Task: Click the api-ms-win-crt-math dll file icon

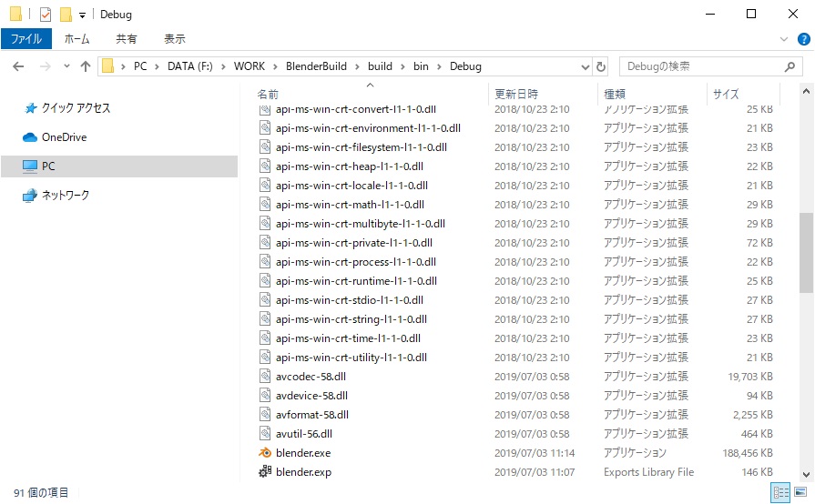Action: coord(265,205)
